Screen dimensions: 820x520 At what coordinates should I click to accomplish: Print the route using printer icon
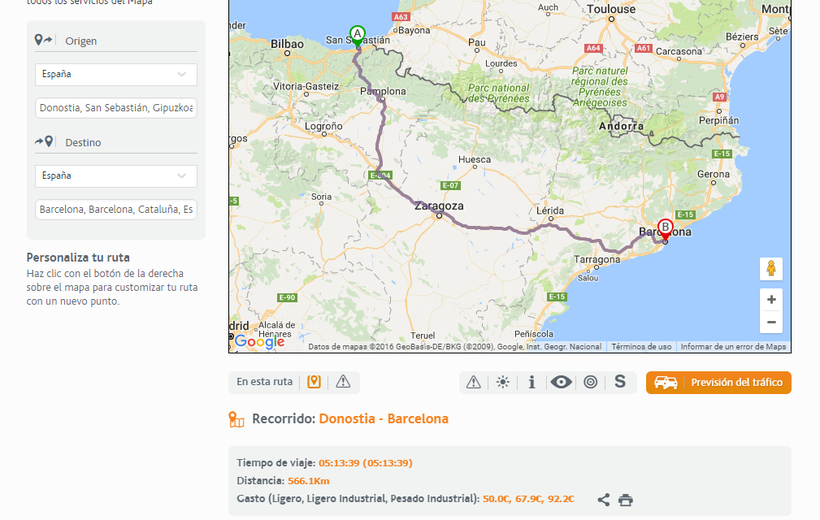click(626, 500)
